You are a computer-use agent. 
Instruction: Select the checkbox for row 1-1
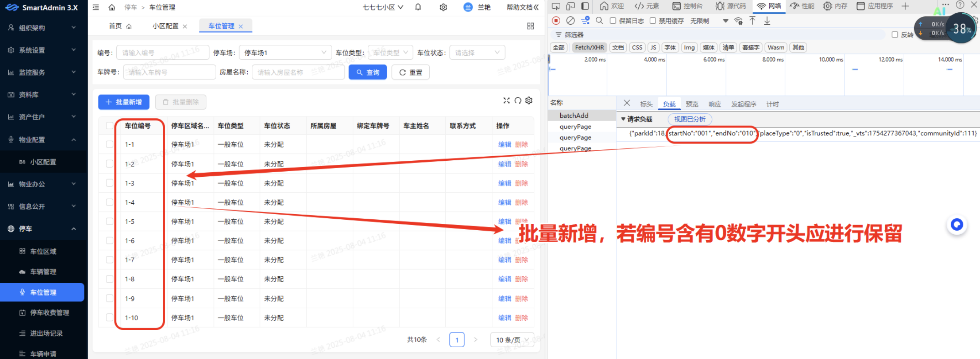click(x=109, y=144)
